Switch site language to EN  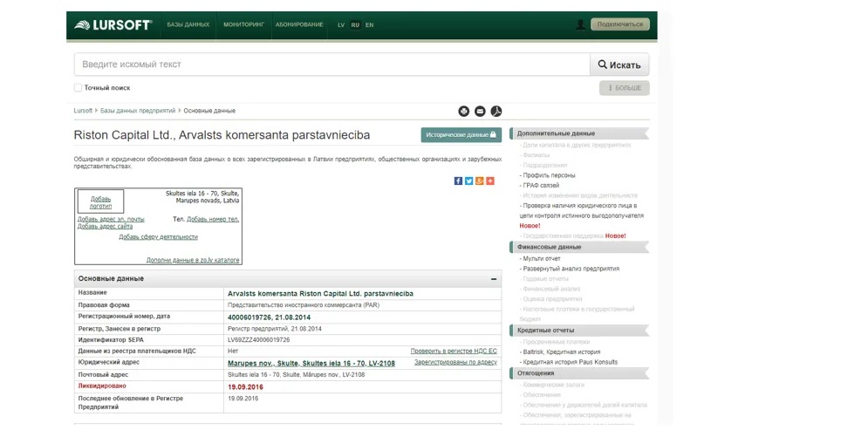click(x=369, y=25)
